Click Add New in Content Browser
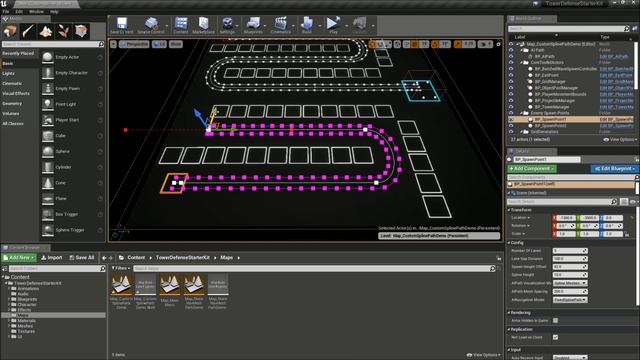Screen dimensions: 640x360 [x=19, y=258]
